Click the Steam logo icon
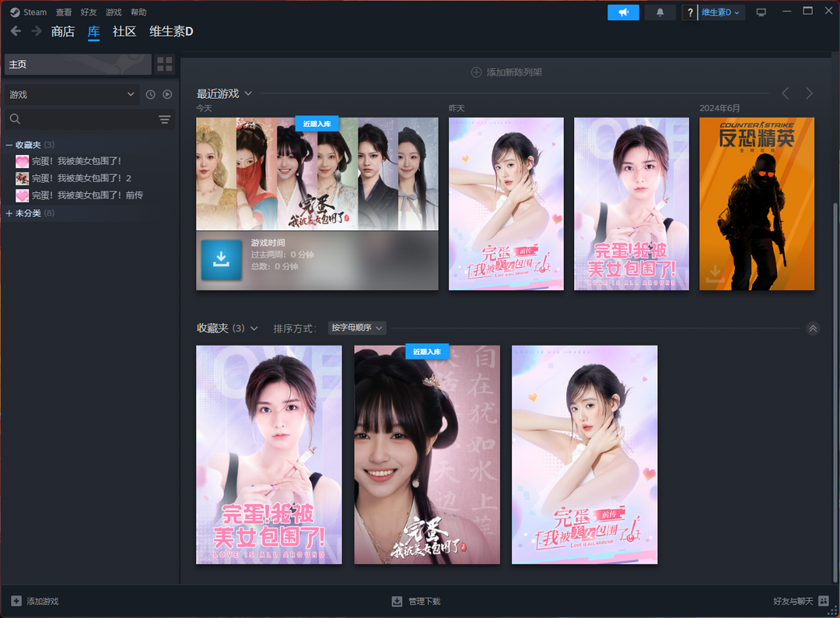The image size is (840, 618). (x=15, y=12)
